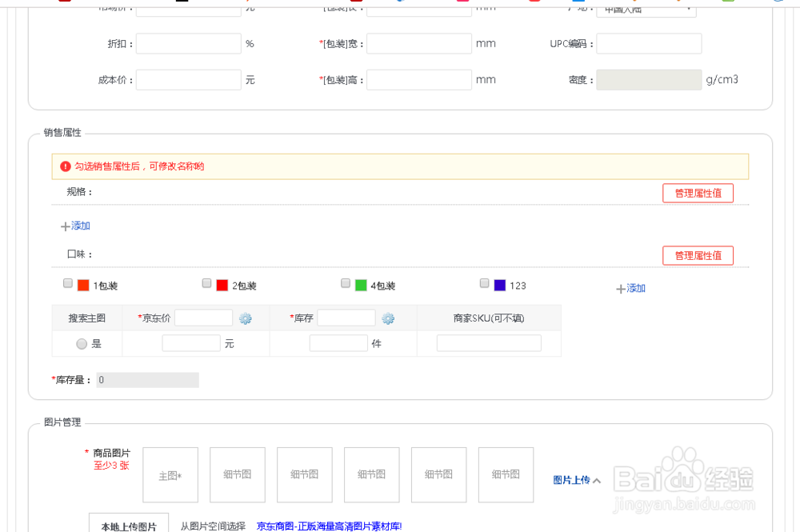
Task: Switch to the 本地上传图片 tab
Action: [128, 525]
